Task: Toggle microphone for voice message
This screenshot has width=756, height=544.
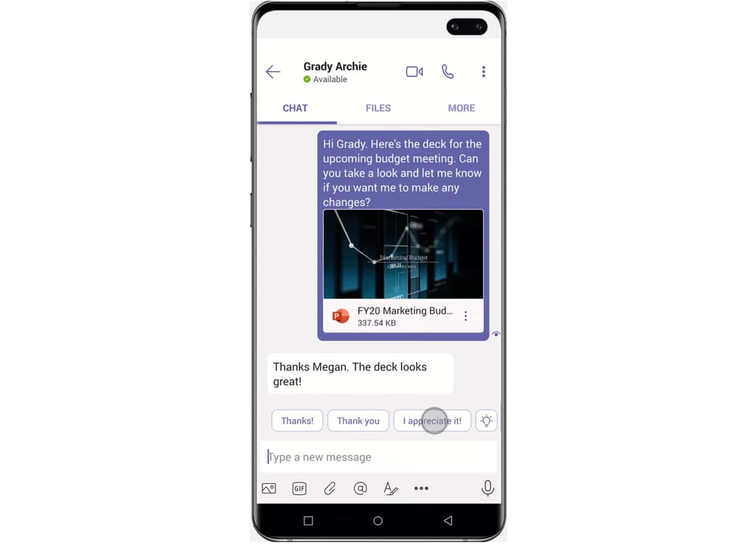Action: click(x=487, y=488)
